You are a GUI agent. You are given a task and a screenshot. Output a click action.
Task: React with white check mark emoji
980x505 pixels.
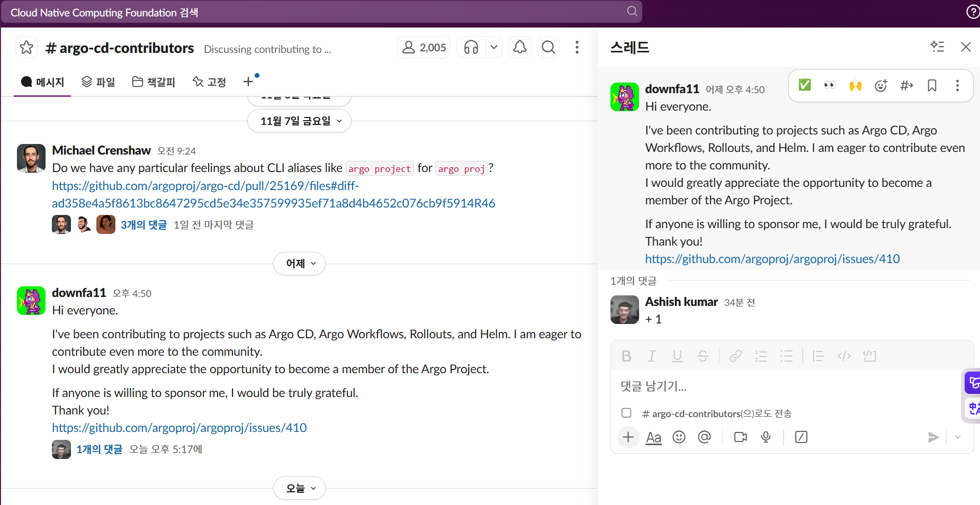[x=805, y=85]
